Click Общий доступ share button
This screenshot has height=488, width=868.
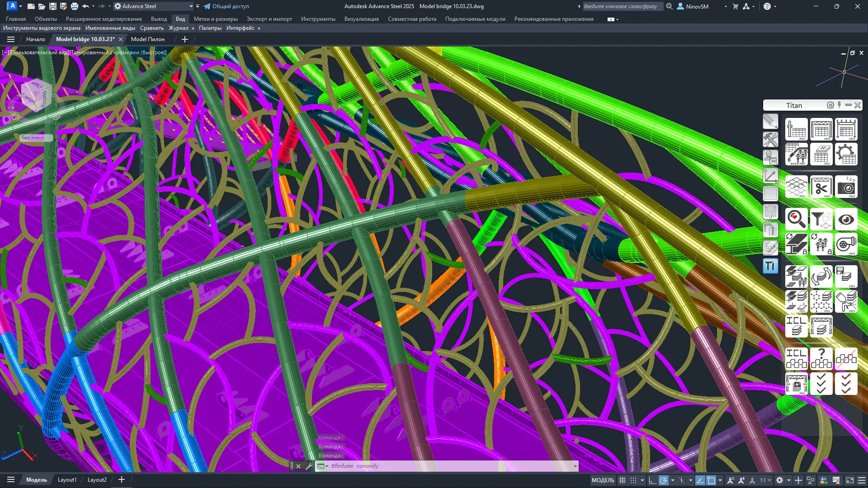[x=226, y=6]
